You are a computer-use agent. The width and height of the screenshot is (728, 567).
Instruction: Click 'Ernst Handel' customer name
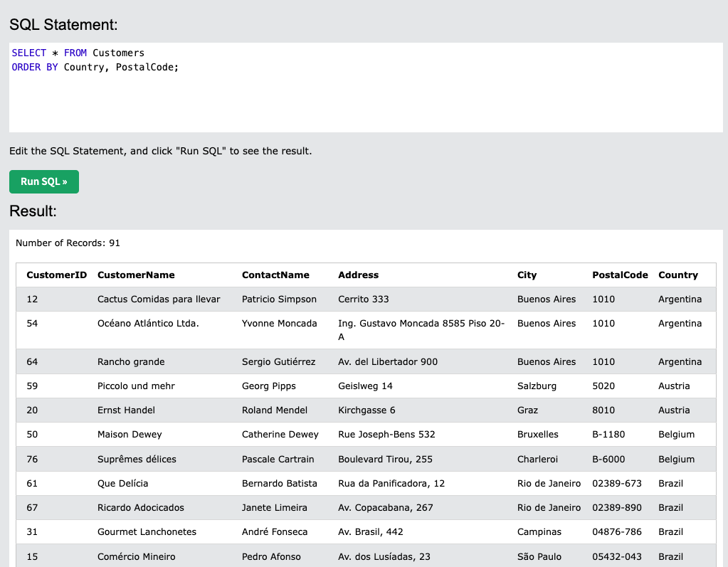[x=126, y=410]
